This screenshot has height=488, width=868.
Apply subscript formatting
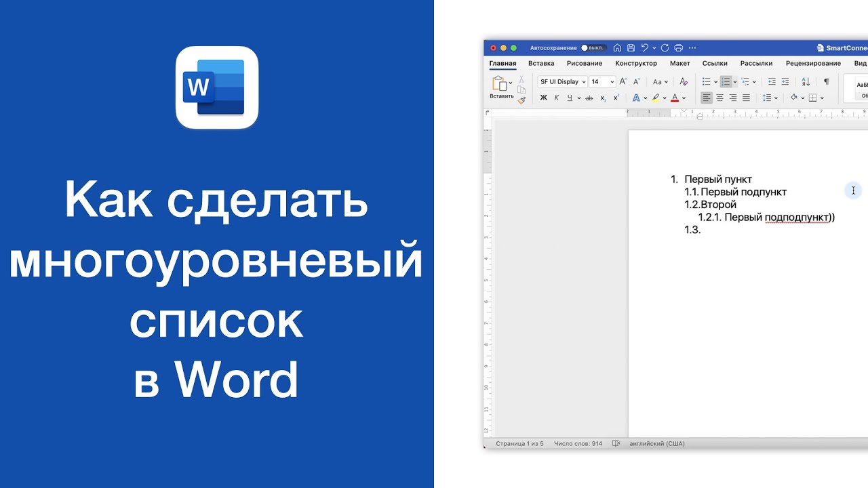point(603,98)
